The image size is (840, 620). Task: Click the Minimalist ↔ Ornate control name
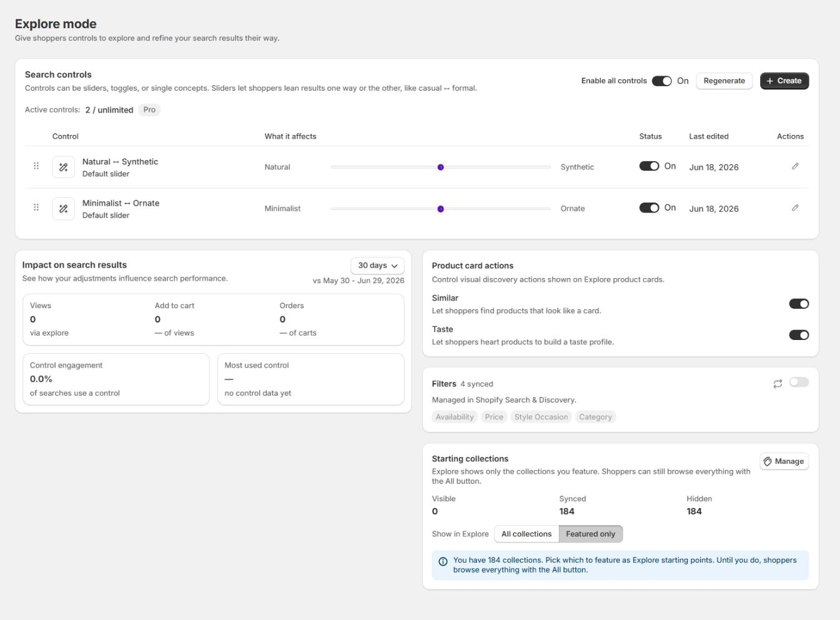pos(121,203)
